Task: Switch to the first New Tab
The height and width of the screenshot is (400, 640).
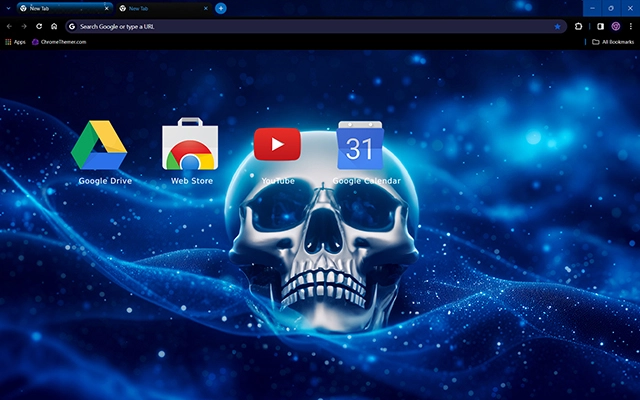Action: point(64,8)
